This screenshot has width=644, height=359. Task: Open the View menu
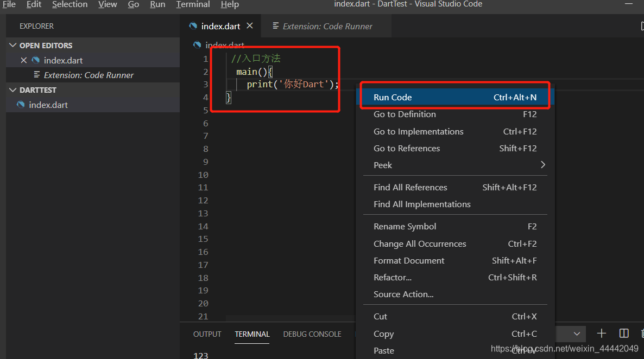108,4
